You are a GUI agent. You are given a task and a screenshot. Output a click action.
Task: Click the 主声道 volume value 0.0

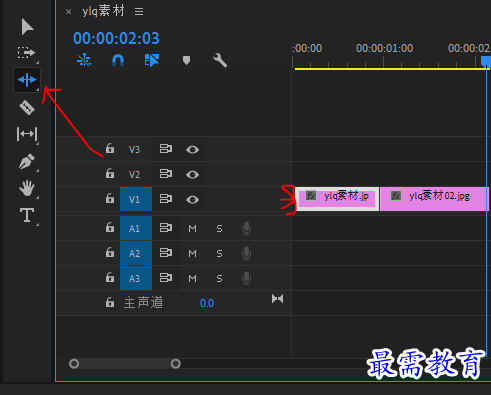coord(207,303)
